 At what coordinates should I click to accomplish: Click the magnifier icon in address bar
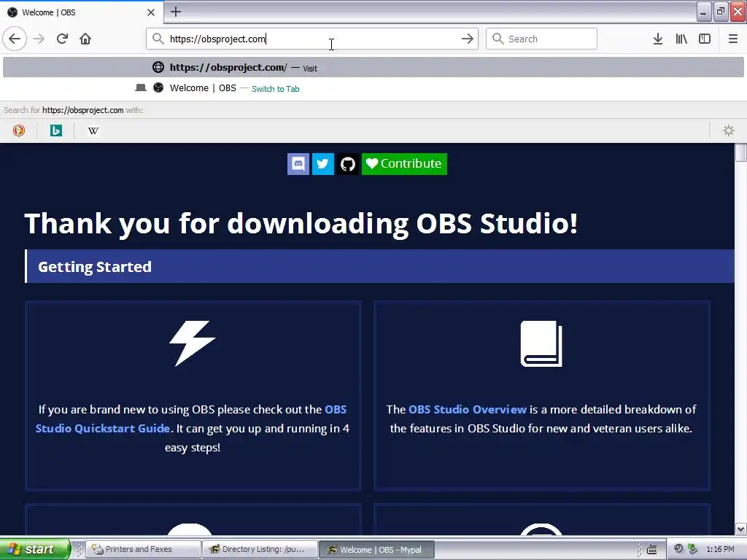pyautogui.click(x=158, y=39)
